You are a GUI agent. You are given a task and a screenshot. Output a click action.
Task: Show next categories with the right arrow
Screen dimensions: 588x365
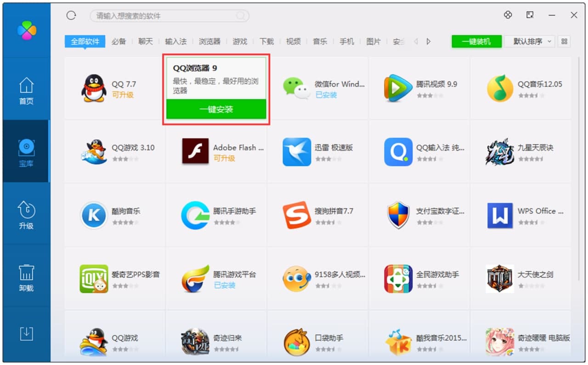coord(429,41)
